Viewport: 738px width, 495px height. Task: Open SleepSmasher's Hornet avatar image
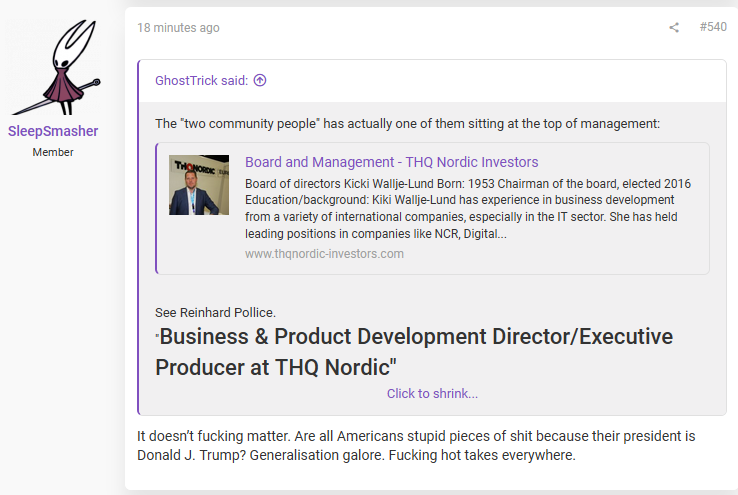click(x=56, y=67)
